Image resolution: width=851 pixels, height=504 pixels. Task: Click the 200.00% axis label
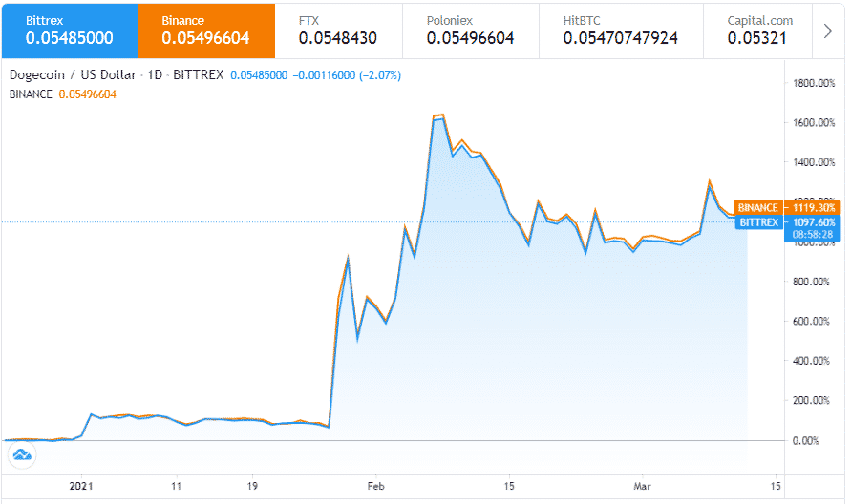click(x=811, y=400)
